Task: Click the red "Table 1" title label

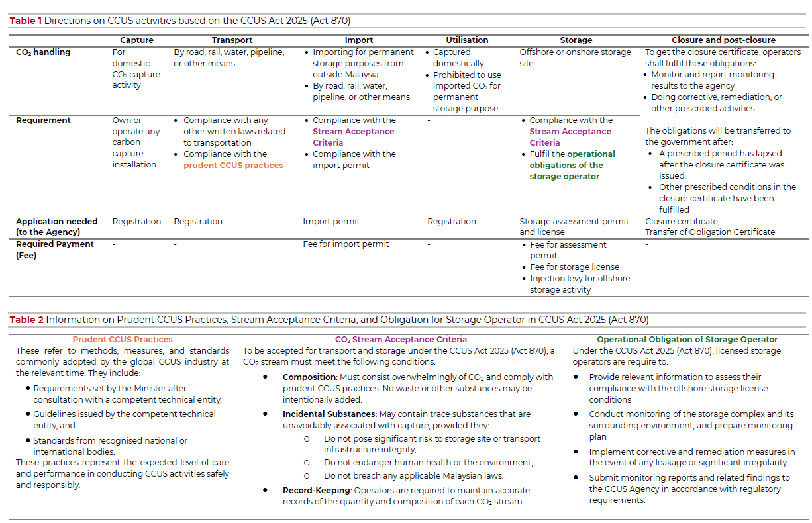Action: coord(26,21)
